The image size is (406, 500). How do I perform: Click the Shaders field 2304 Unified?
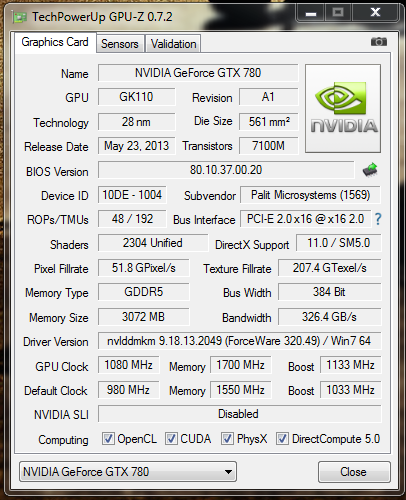point(153,243)
